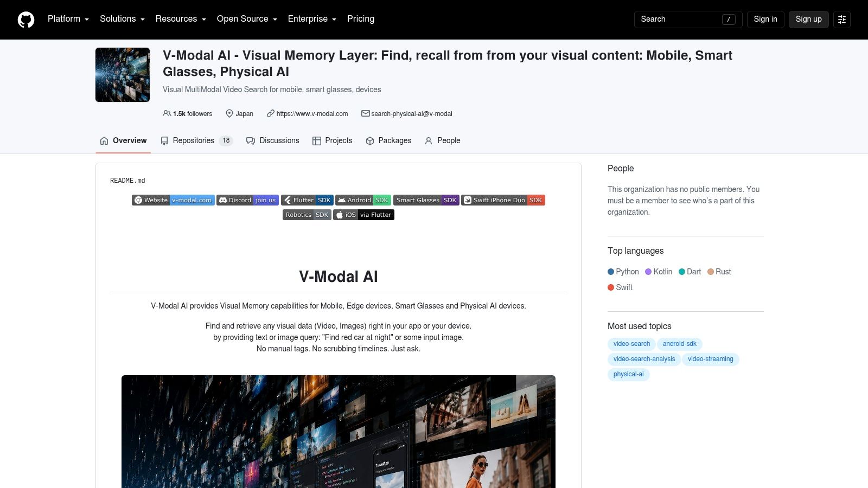Expand the Open Source menu

coord(247,19)
